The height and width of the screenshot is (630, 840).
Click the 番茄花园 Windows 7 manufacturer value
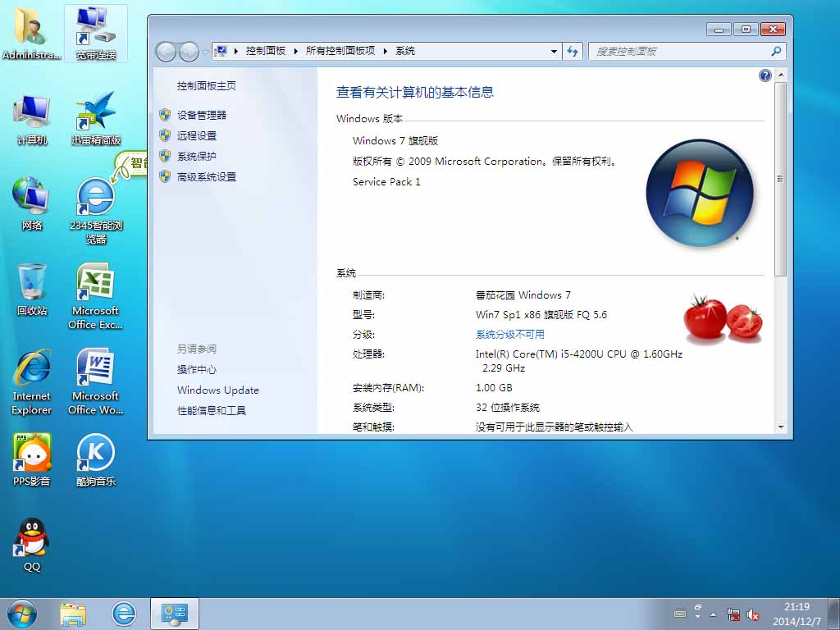(523, 295)
